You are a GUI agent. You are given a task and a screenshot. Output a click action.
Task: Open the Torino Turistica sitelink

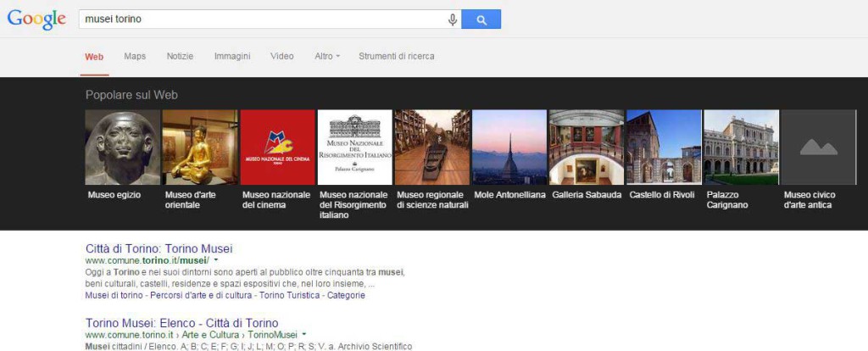(x=290, y=296)
